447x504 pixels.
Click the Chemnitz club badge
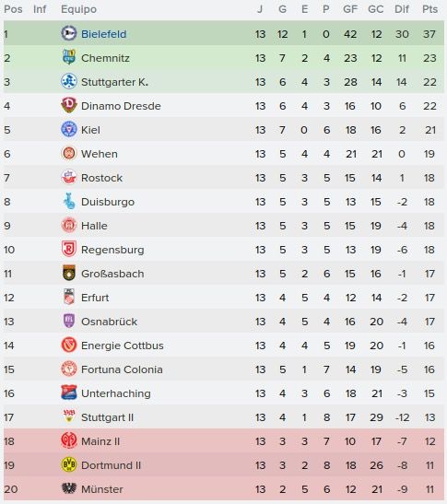(69, 57)
